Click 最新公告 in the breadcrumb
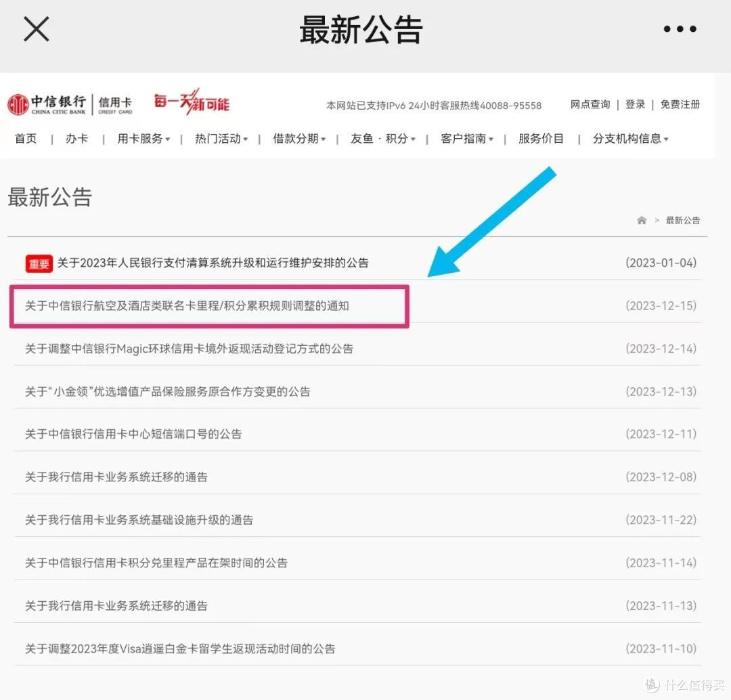 [682, 220]
